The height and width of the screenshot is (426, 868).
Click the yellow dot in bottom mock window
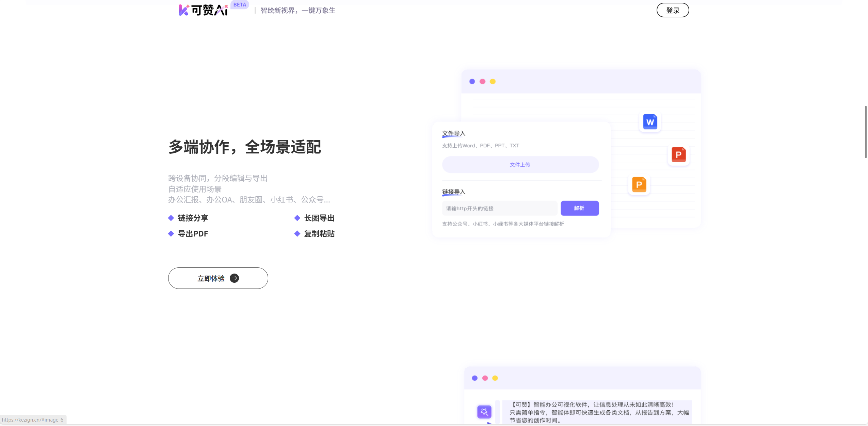click(x=495, y=378)
